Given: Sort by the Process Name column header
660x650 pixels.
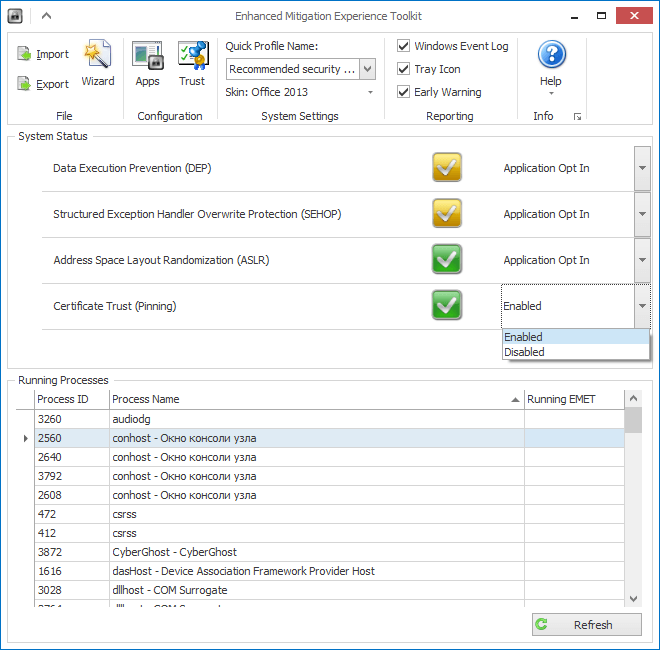Looking at the screenshot, I should pos(317,399).
